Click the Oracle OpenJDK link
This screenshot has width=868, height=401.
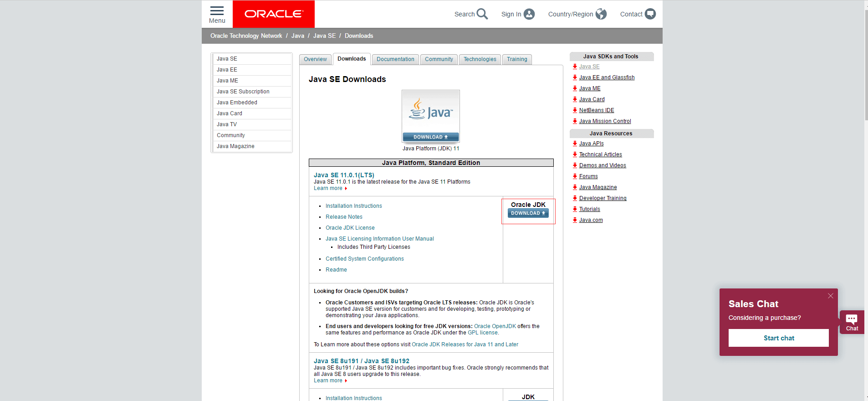pos(495,326)
